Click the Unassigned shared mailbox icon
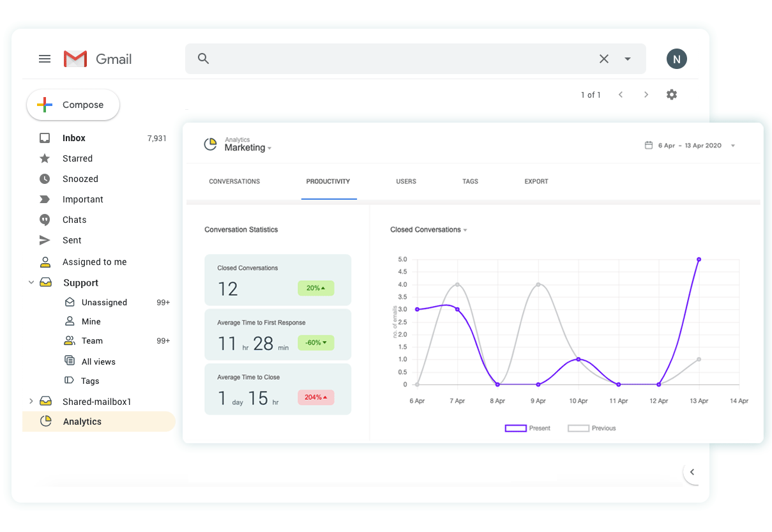Screen dimensions: 772x532 (70, 302)
